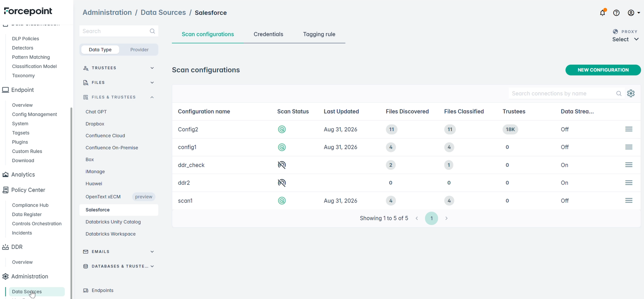The width and height of the screenshot is (644, 299).
Task: Go to page 1 in pagination
Action: click(x=431, y=218)
